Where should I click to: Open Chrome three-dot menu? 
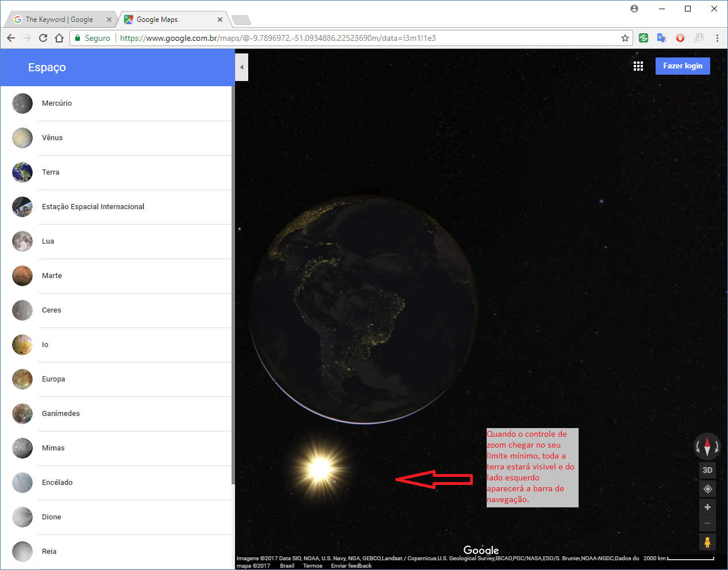coord(717,38)
